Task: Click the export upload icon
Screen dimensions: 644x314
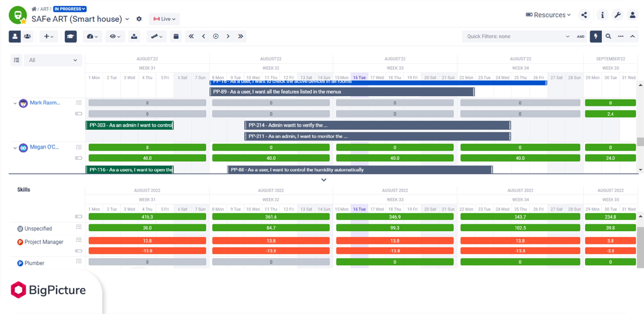Action: (x=134, y=37)
